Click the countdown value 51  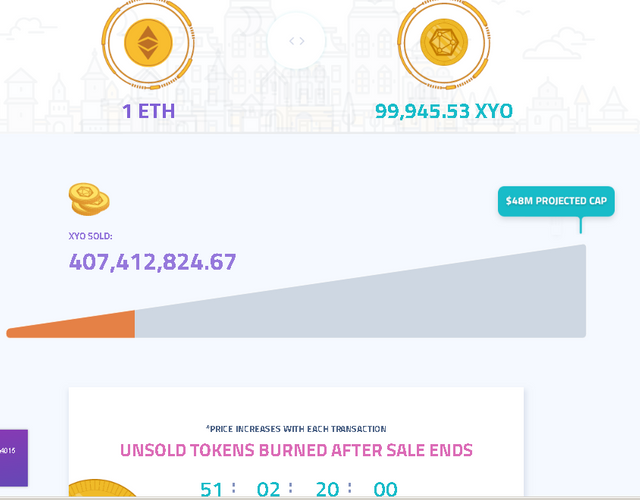[211, 490]
